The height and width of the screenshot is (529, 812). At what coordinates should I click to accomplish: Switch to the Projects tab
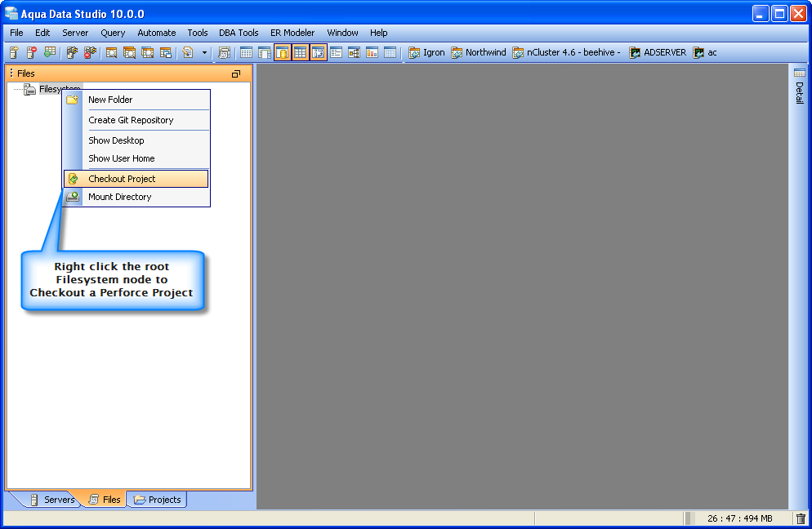pos(157,500)
